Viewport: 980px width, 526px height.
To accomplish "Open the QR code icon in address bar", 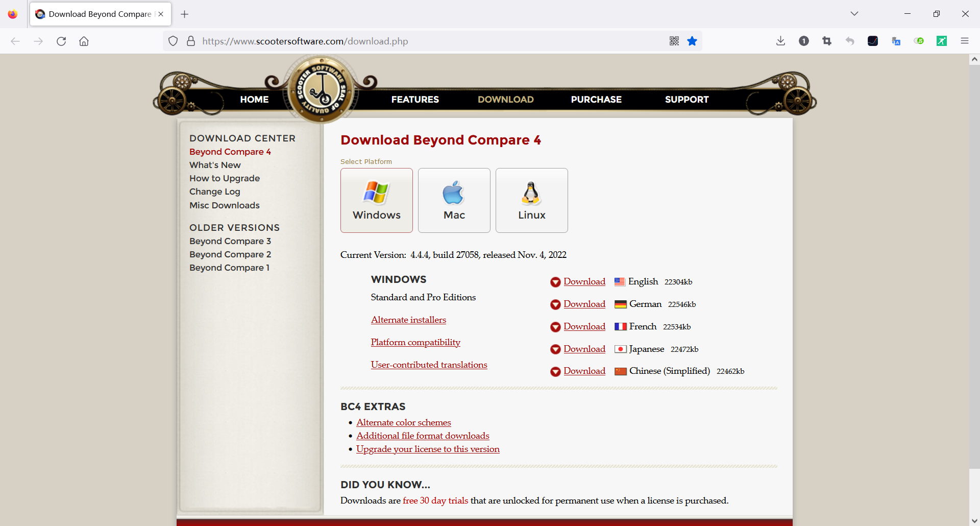I will pyautogui.click(x=674, y=41).
